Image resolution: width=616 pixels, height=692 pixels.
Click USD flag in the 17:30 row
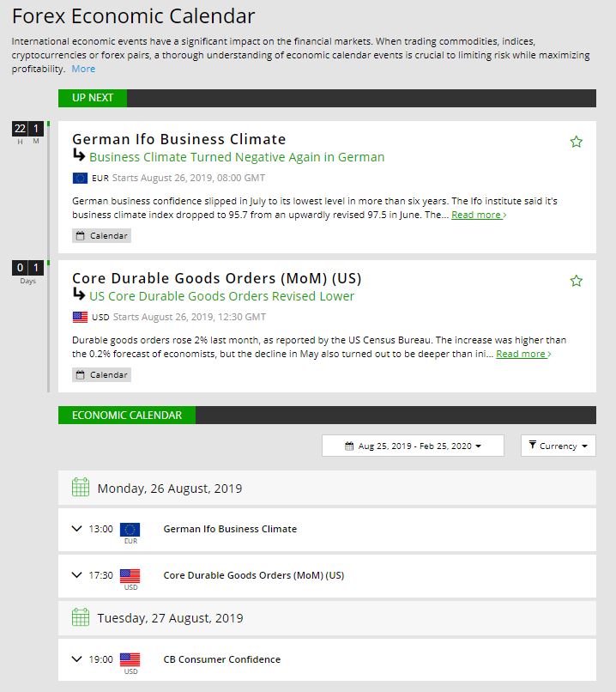tap(130, 575)
